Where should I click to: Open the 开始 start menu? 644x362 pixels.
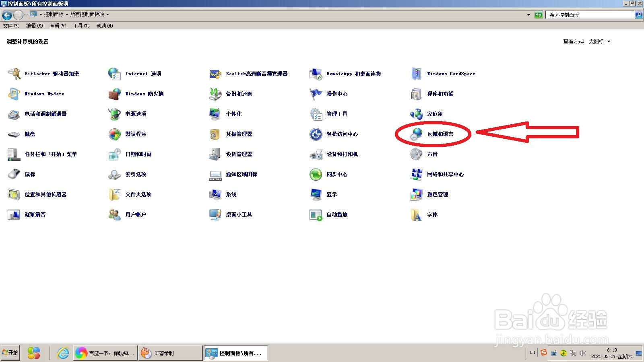tap(10, 353)
